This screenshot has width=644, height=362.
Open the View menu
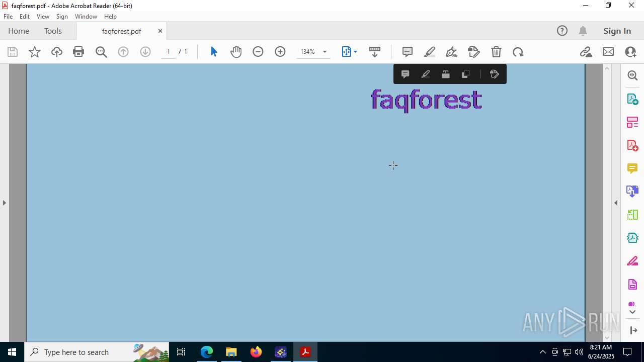(x=43, y=17)
